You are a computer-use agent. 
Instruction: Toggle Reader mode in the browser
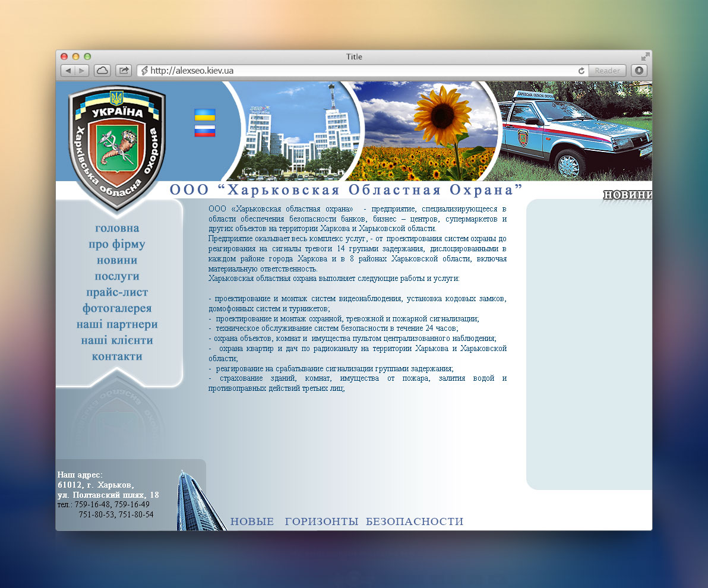(607, 70)
